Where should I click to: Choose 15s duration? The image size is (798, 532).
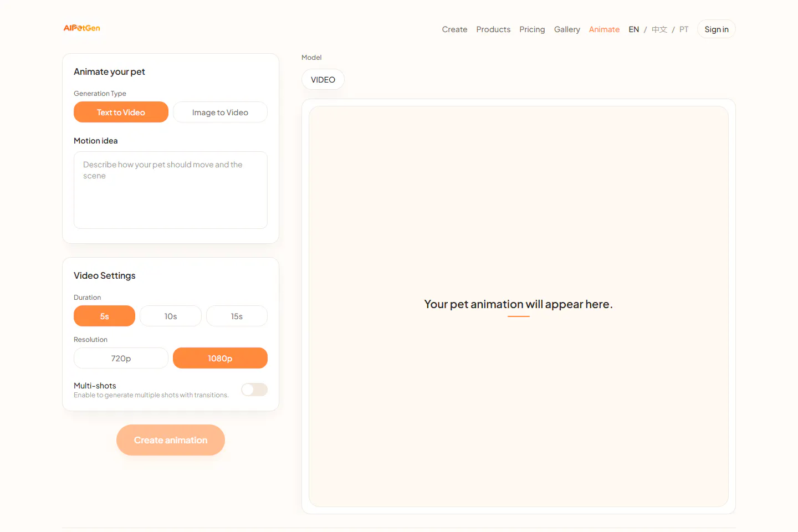237,316
